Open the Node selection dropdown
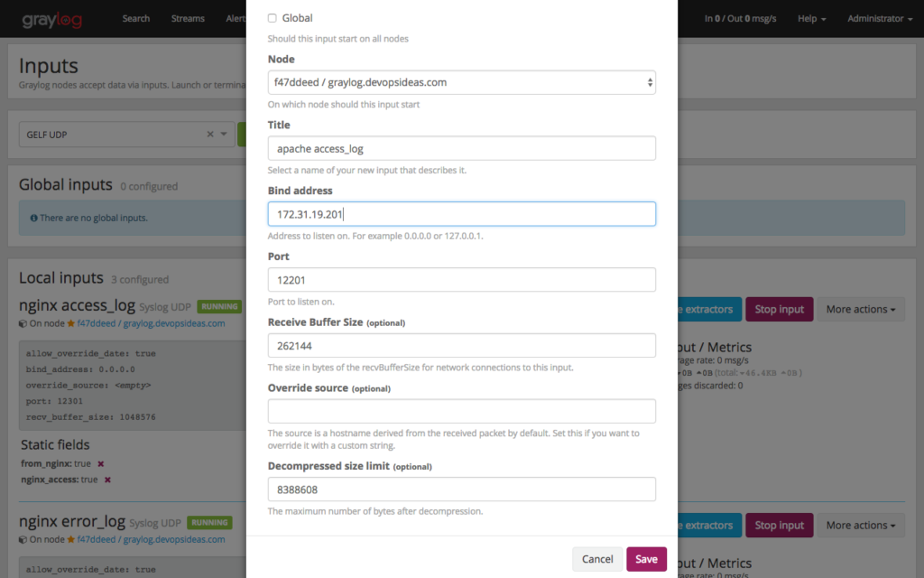 (462, 81)
